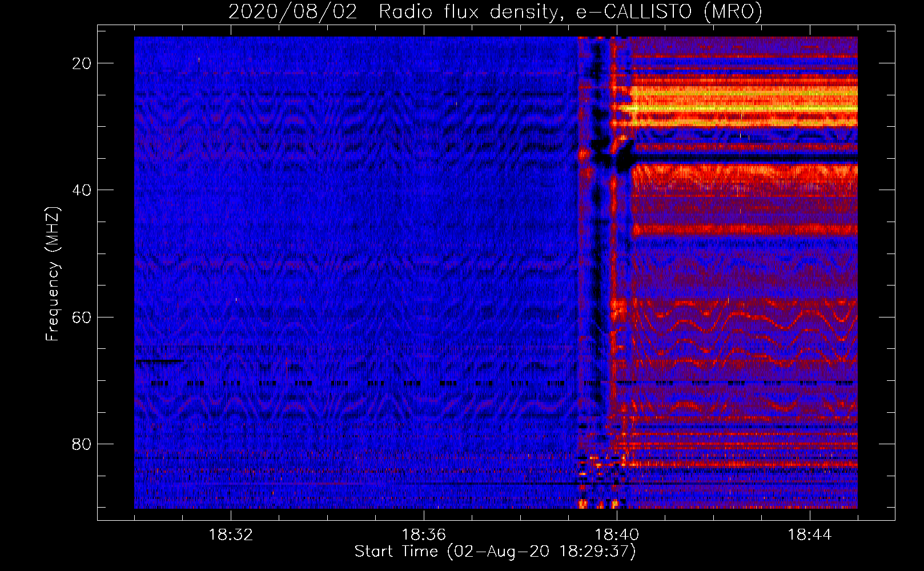Click the 18:32 time tick label
Viewport: 924px width, 571px height.
[x=231, y=535]
